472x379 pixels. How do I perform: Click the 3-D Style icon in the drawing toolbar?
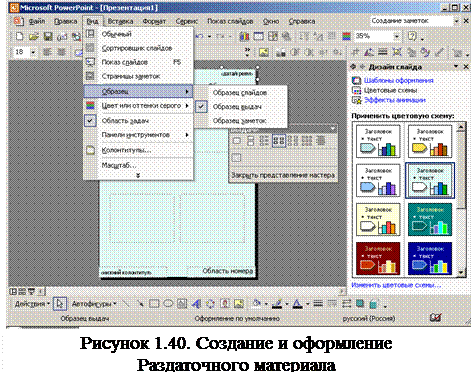[374, 304]
